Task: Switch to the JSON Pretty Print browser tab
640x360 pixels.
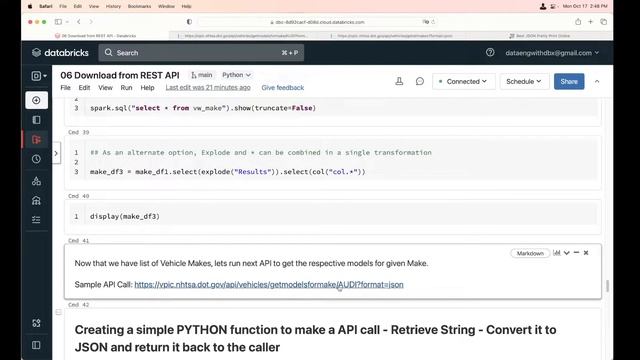Action: coord(539,36)
